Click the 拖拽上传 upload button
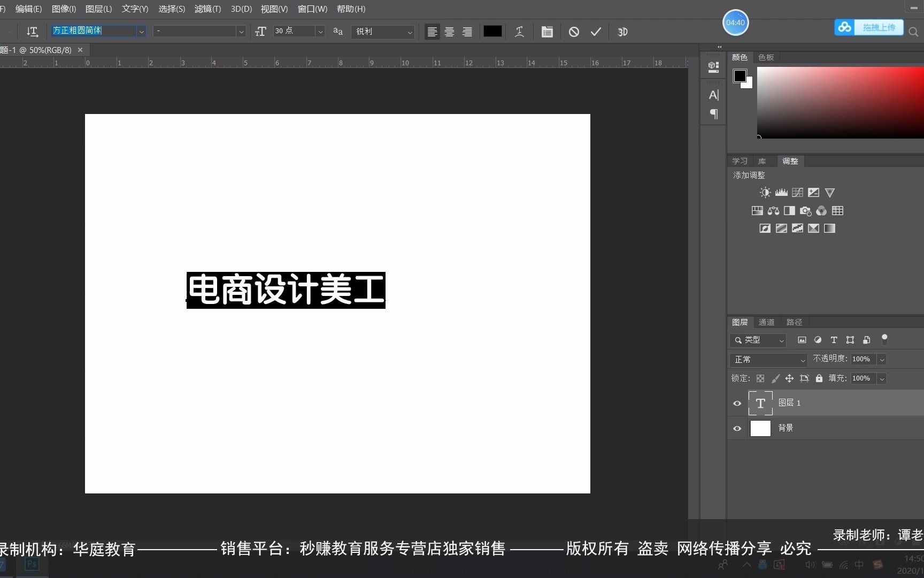Image resolution: width=924 pixels, height=578 pixels. (x=879, y=27)
